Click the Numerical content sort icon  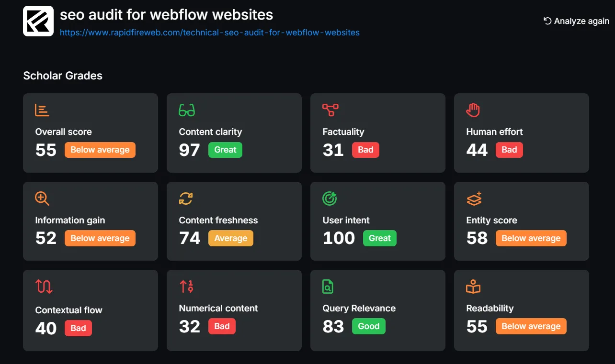tap(185, 286)
